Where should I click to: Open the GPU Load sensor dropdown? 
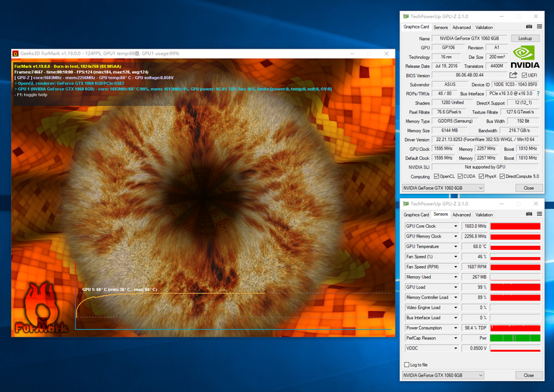tap(456, 287)
